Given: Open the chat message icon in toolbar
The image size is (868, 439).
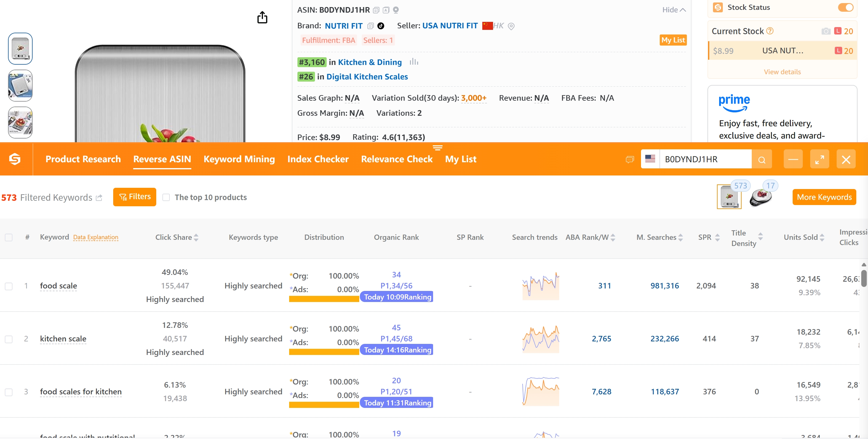Looking at the screenshot, I should pos(630,159).
